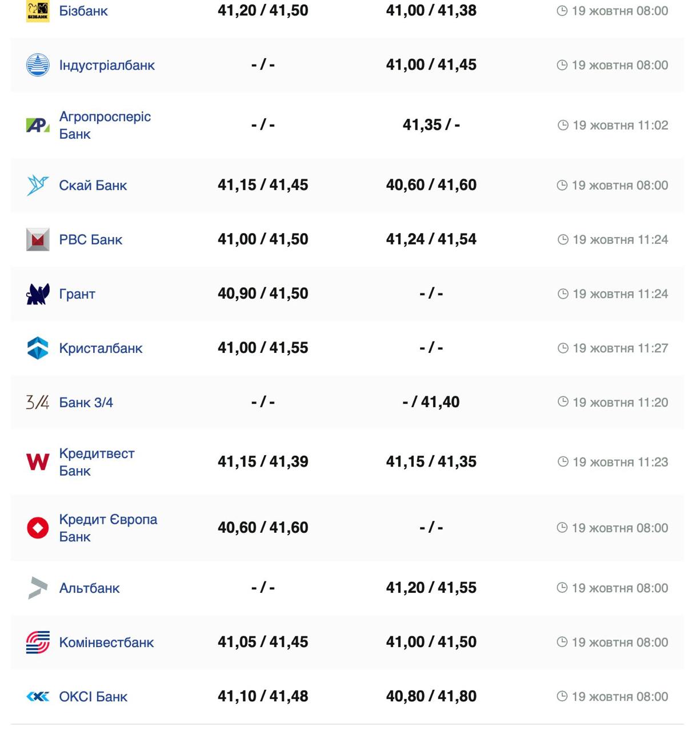Click the Агропросперіс Банк logo icon

pyautogui.click(x=38, y=125)
